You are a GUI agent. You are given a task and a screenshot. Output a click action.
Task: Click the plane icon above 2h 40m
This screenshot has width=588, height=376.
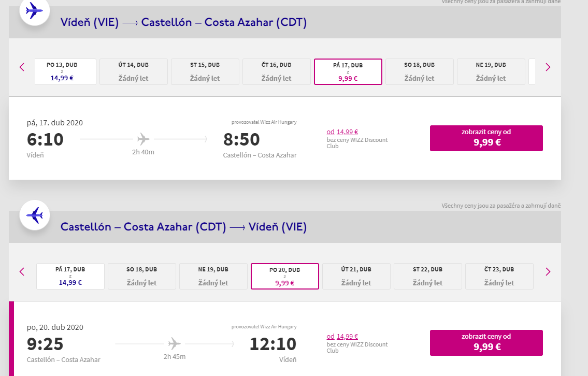coord(144,139)
